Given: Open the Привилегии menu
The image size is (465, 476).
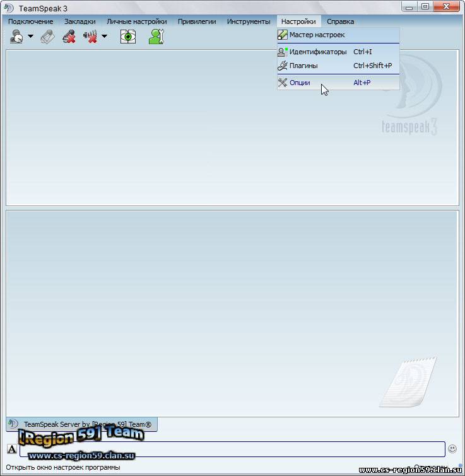Looking at the screenshot, I should pyautogui.click(x=197, y=21).
